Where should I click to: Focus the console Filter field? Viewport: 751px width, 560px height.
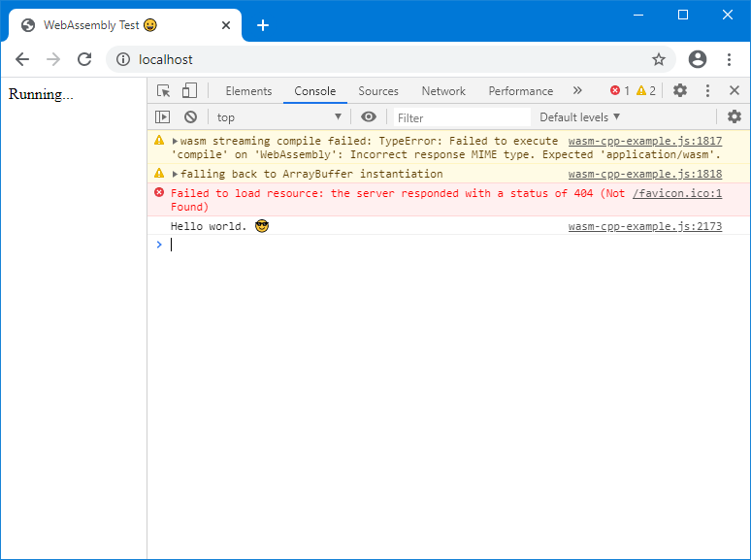tap(462, 117)
